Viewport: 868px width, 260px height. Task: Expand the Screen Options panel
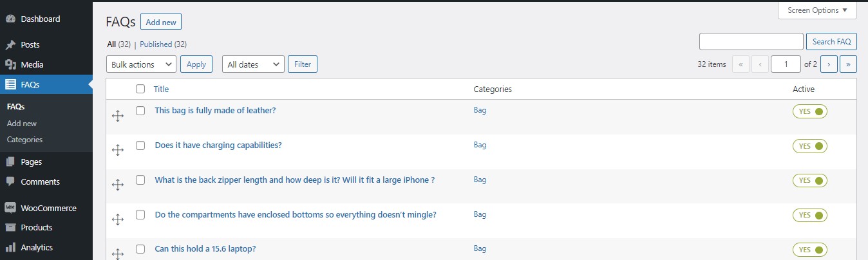click(x=817, y=10)
